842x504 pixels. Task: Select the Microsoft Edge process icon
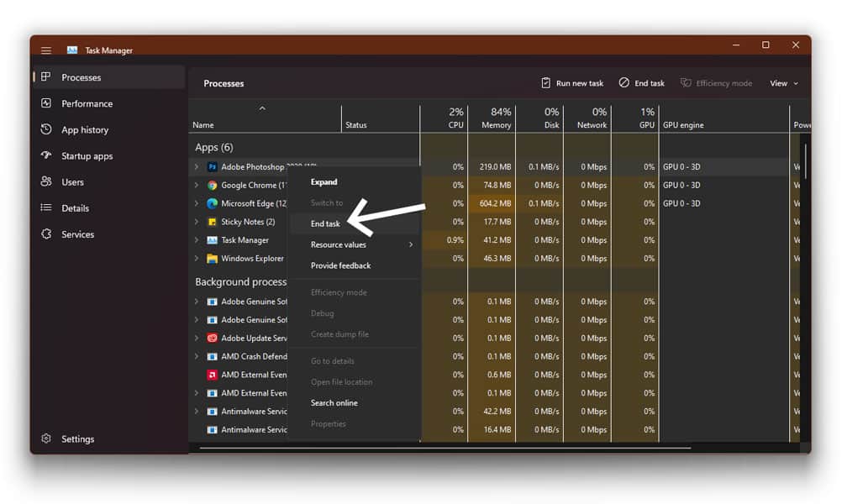pyautogui.click(x=212, y=203)
